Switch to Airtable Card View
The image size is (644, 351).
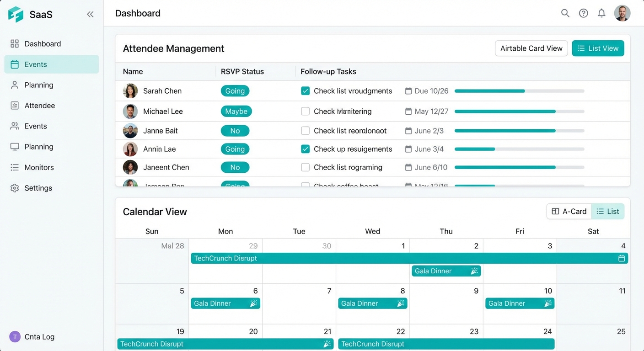pos(531,48)
